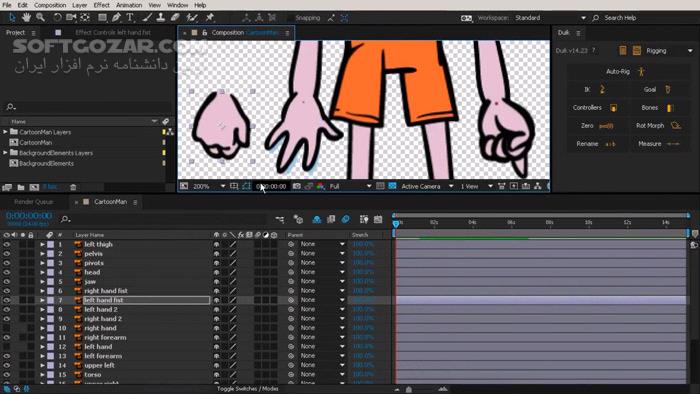Open the File menu

[x=7, y=5]
